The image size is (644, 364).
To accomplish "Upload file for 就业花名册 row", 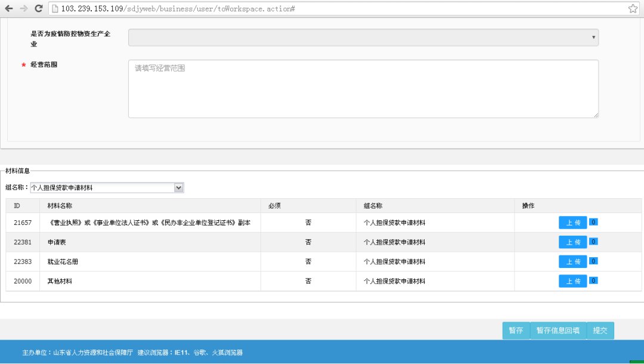I will pyautogui.click(x=572, y=261).
